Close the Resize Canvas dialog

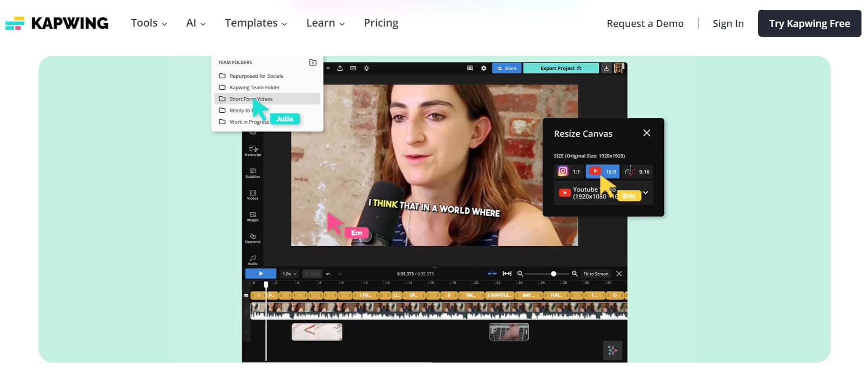pos(647,133)
